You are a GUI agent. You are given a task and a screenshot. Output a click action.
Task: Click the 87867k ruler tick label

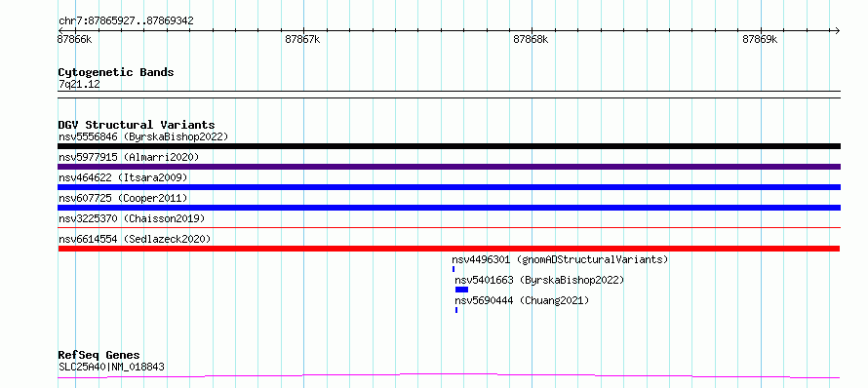tap(302, 39)
